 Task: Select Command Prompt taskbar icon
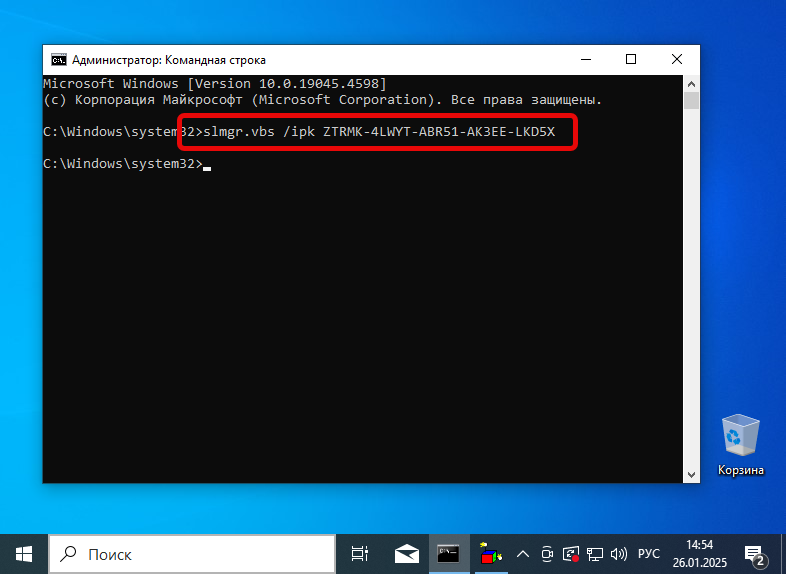(x=449, y=553)
